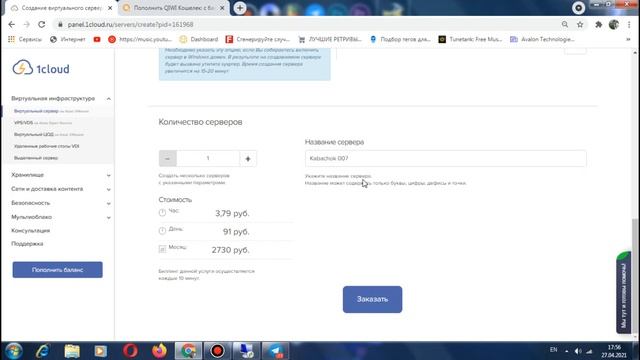Image resolution: width=640 pixels, height=360 pixels.
Task: Open the media player taskbar icon
Action: tap(100, 351)
